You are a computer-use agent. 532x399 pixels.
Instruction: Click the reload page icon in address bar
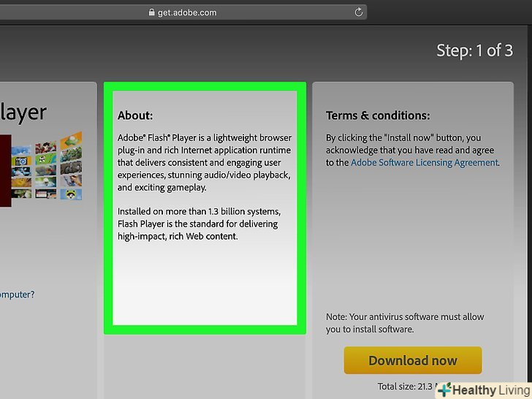(x=358, y=12)
